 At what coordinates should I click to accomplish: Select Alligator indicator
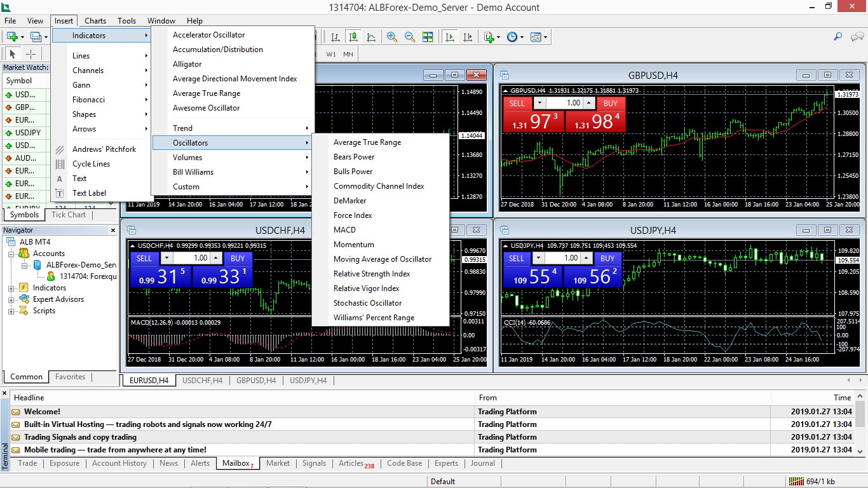point(233,64)
